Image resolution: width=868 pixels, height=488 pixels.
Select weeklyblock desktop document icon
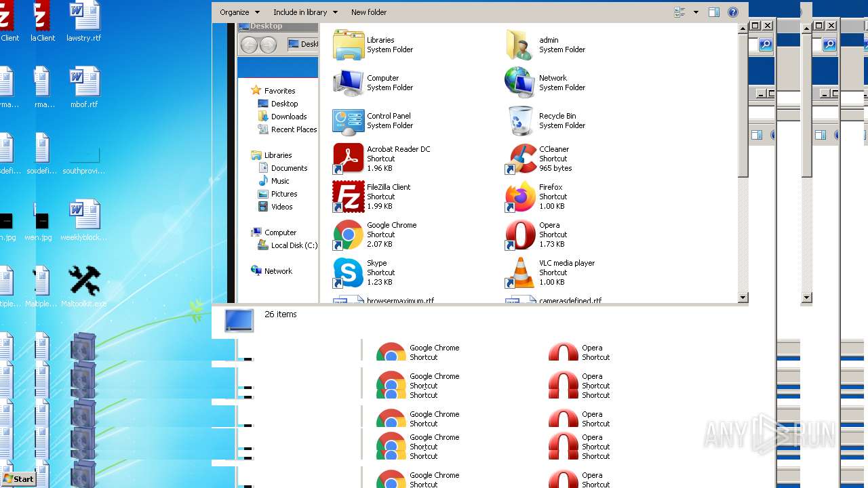84,216
